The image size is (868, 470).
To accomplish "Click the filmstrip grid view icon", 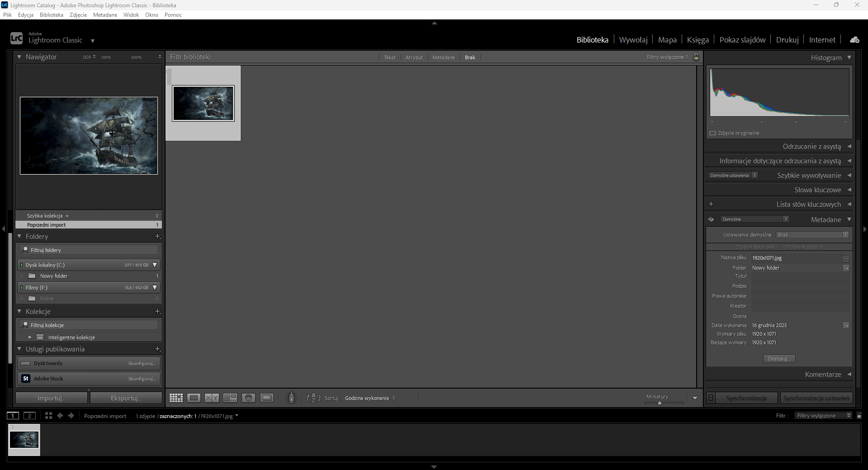I will click(x=48, y=416).
